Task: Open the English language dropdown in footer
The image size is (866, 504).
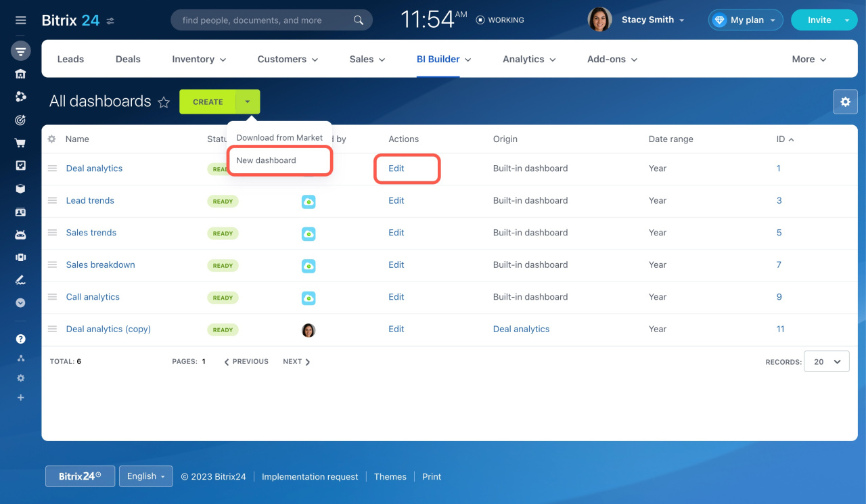Action: click(145, 476)
